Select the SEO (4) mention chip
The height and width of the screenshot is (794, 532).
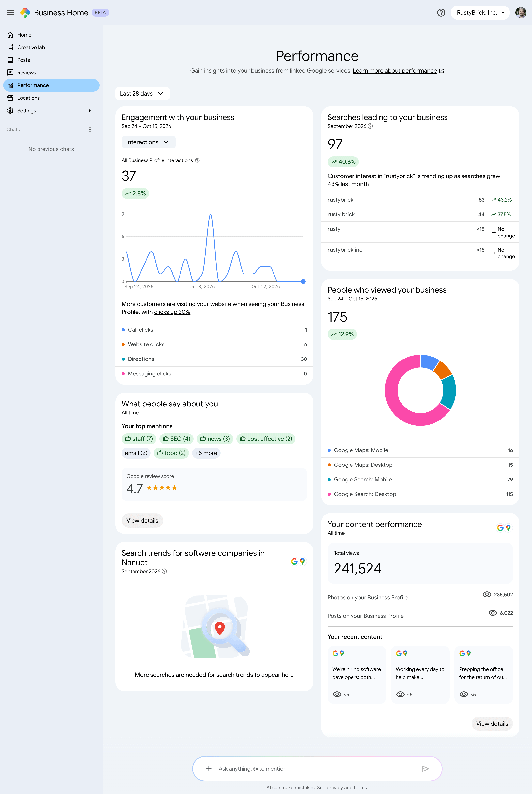click(x=176, y=439)
